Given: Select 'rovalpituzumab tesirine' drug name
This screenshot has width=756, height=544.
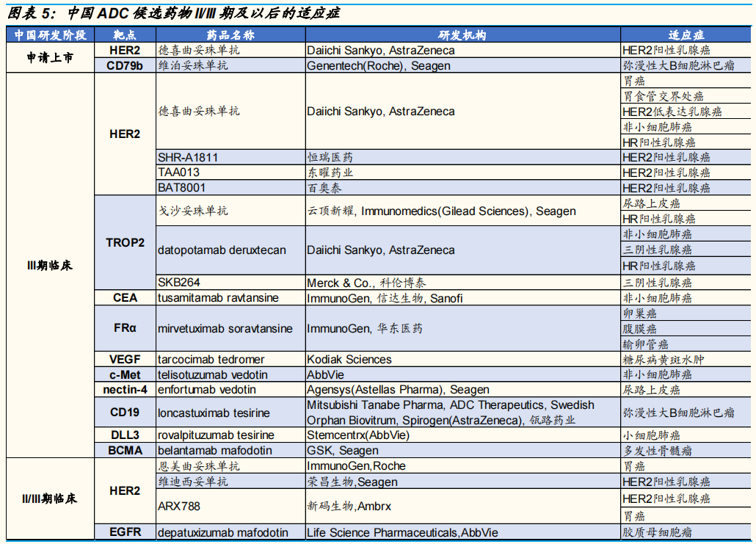Looking at the screenshot, I should (x=216, y=435).
